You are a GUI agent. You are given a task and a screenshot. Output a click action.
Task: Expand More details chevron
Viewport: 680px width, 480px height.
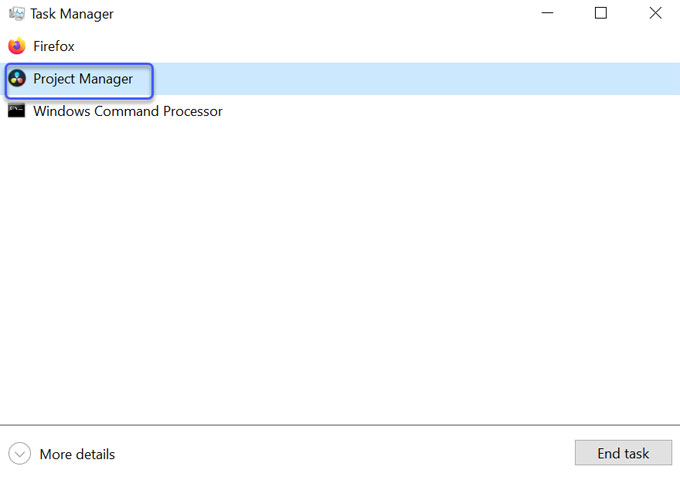tap(20, 454)
